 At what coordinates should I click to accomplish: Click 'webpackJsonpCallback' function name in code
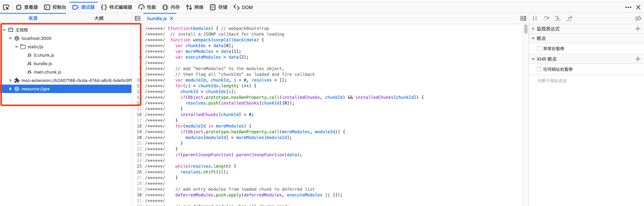coord(218,40)
